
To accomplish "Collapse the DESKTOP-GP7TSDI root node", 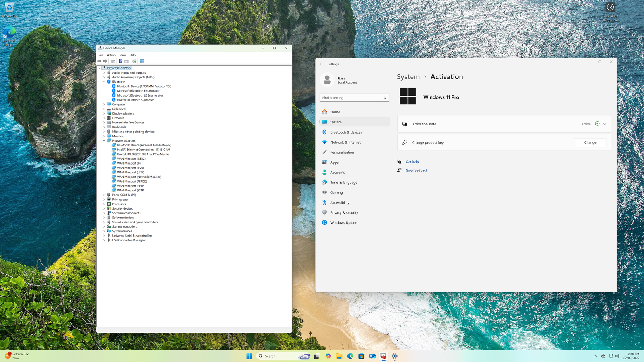I will click(x=99, y=68).
